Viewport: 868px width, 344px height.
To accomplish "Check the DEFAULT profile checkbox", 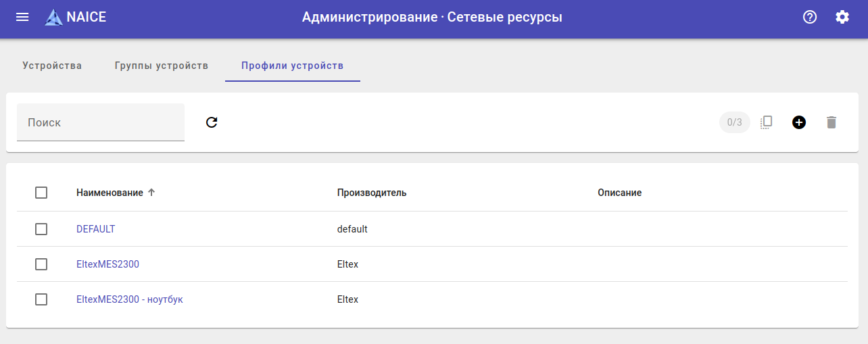I will [41, 229].
